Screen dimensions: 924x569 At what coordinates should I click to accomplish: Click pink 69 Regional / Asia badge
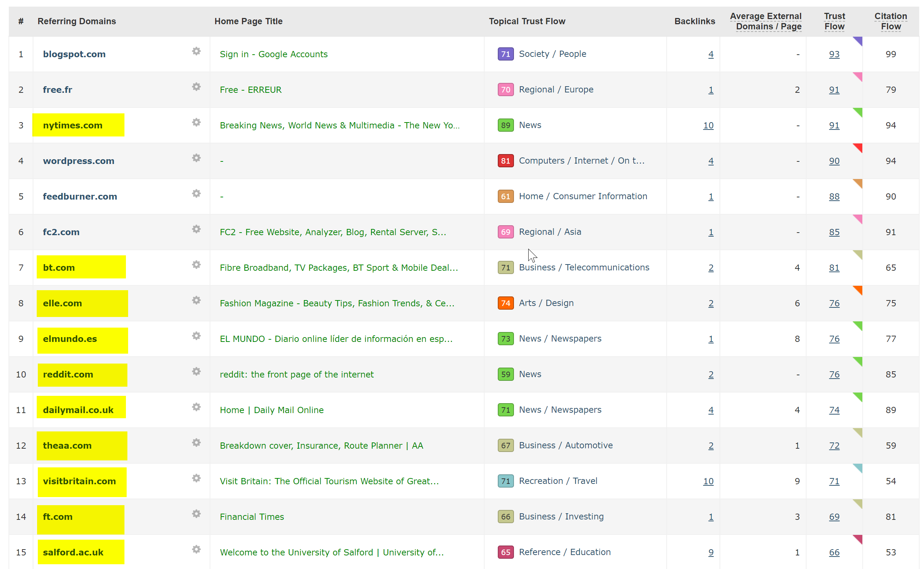506,232
